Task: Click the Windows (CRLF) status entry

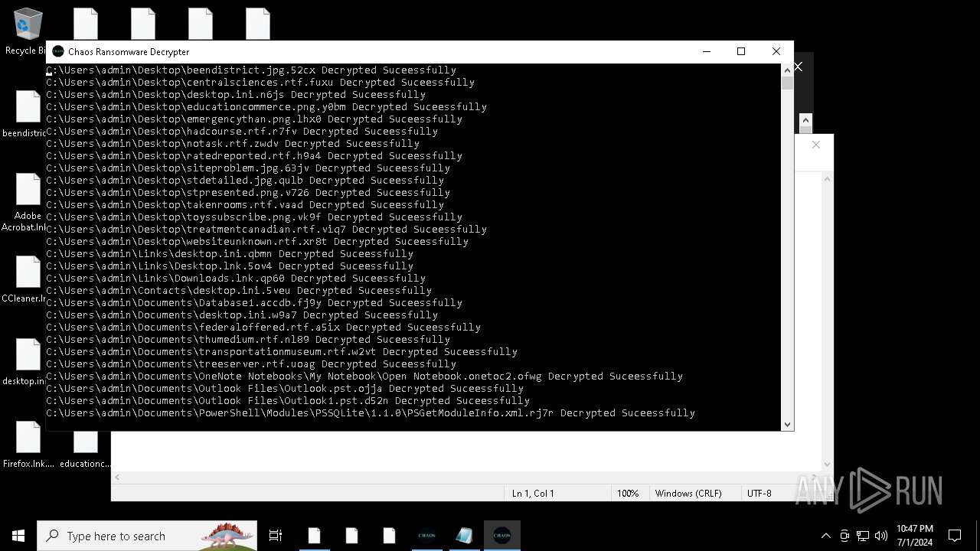Action: (x=688, y=494)
